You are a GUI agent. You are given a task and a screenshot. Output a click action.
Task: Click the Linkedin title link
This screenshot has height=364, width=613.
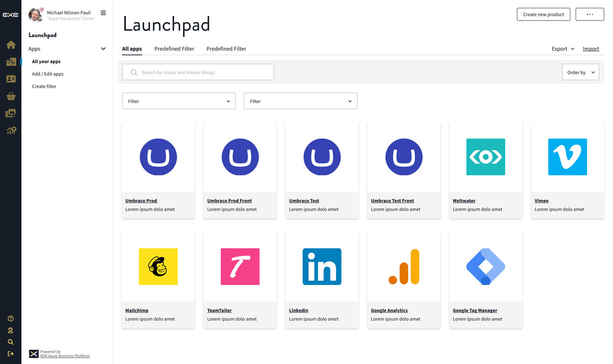coord(299,310)
